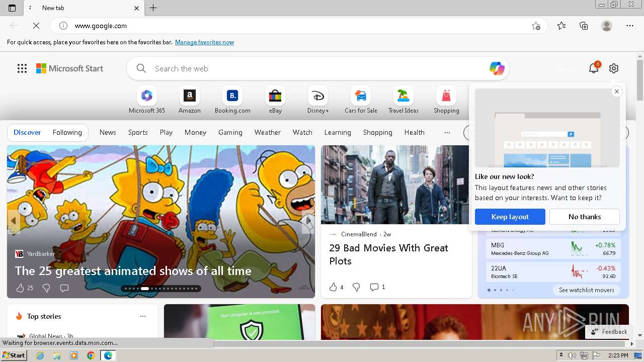
Task: Open the Amazon quick link
Action: (x=189, y=101)
